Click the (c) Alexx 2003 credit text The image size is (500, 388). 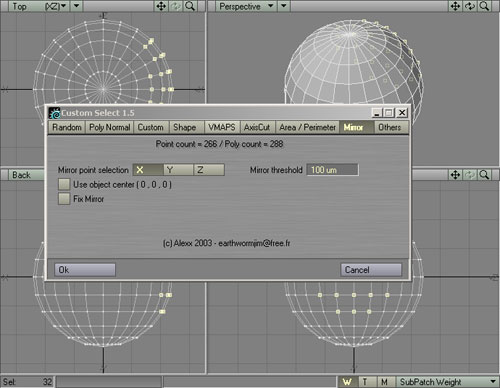coord(226,243)
